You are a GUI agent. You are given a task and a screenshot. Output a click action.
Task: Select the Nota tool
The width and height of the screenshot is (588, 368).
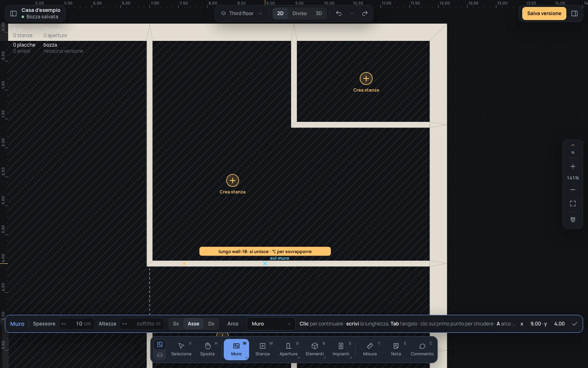click(396, 350)
